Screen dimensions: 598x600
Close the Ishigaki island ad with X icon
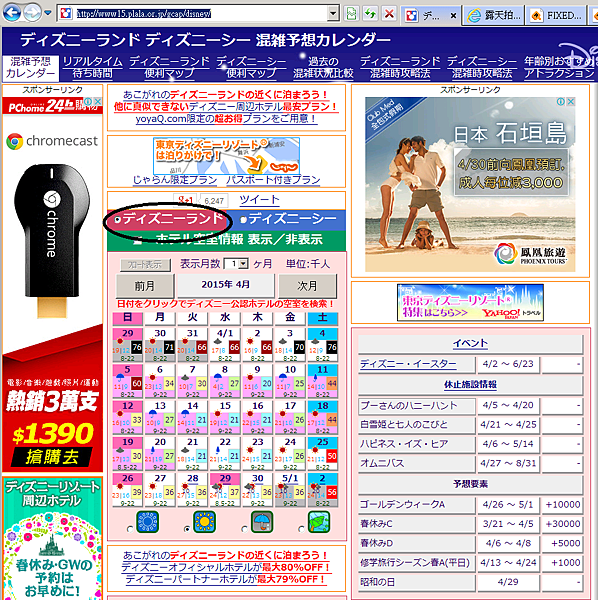571,101
